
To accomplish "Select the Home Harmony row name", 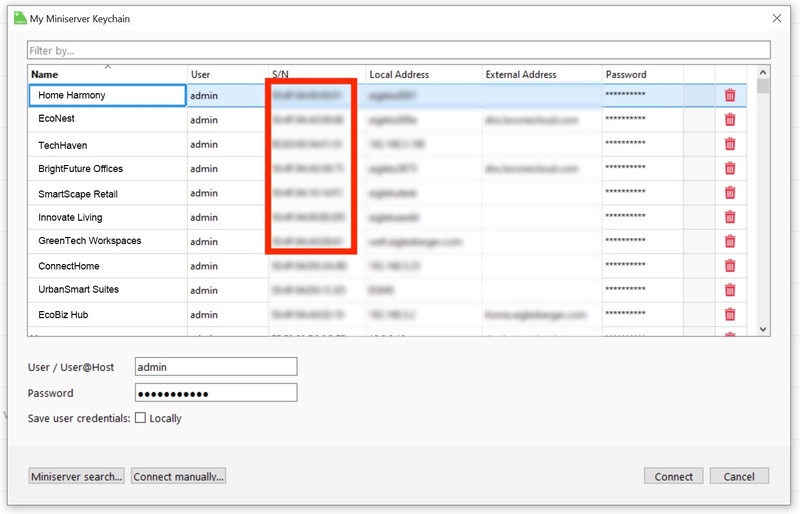I will pos(71,95).
